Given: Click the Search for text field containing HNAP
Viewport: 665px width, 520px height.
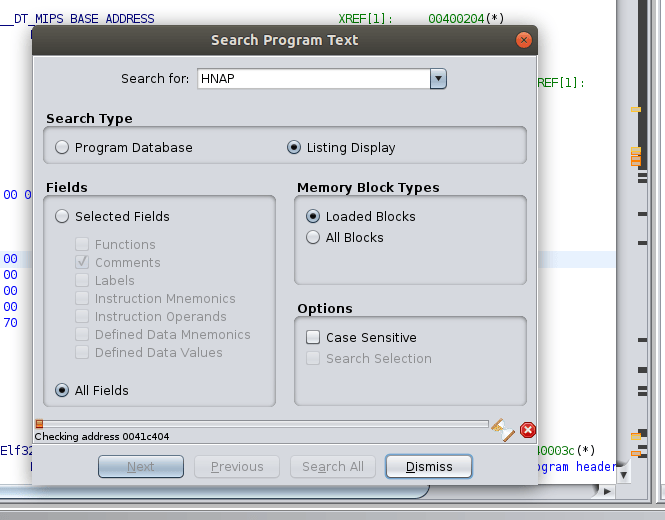Looking at the screenshot, I should coord(312,79).
